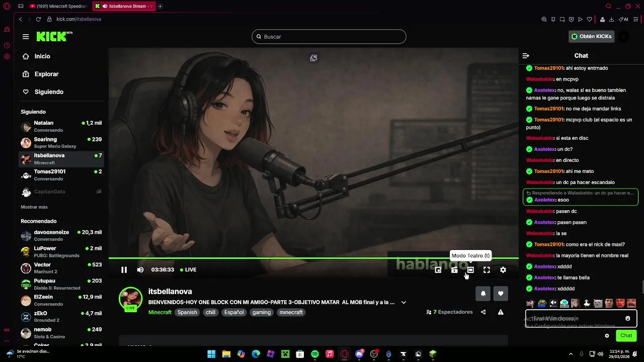Open Soarinng channel in following list

pos(61,142)
